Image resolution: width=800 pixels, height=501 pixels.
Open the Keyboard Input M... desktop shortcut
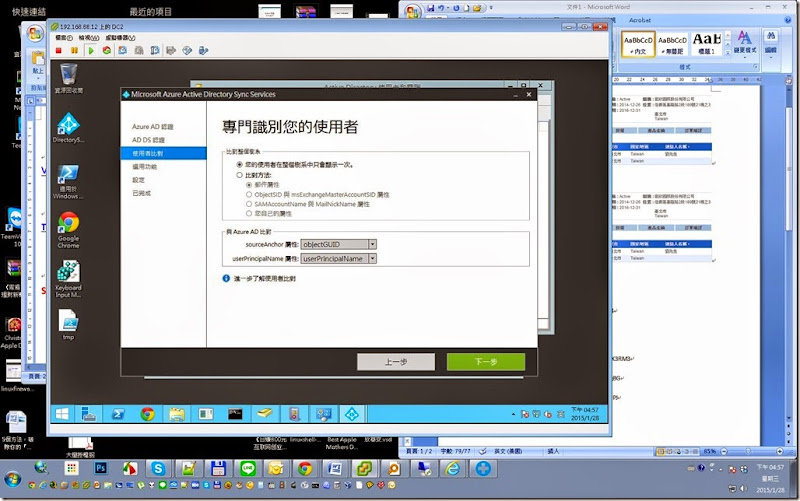pyautogui.click(x=68, y=279)
